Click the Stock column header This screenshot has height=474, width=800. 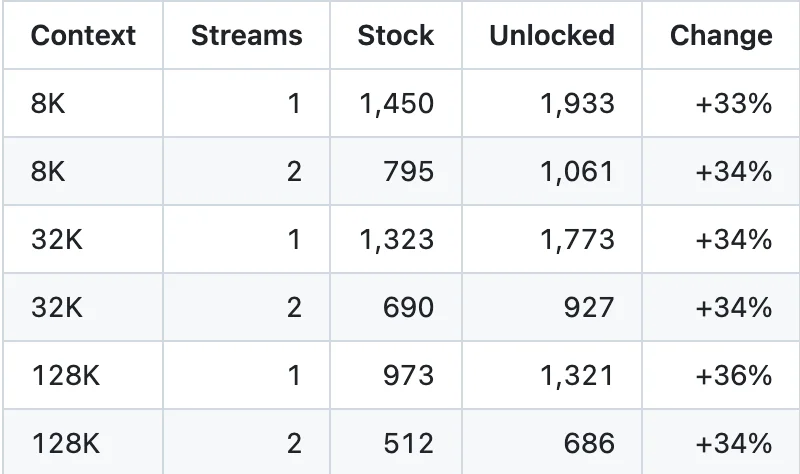(396, 36)
